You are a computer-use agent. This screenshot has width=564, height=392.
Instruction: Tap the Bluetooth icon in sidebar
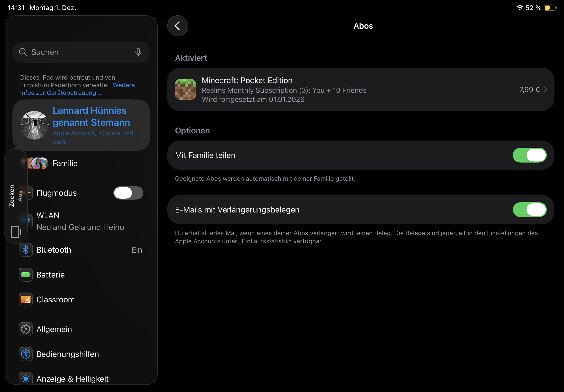click(x=26, y=250)
